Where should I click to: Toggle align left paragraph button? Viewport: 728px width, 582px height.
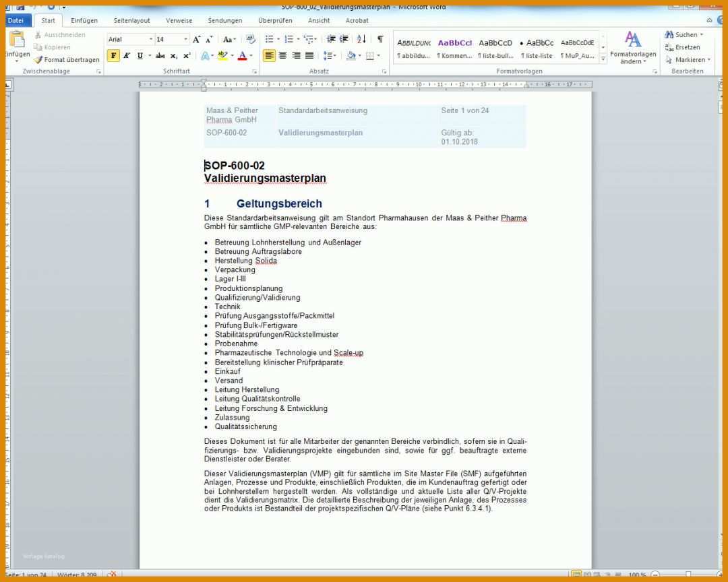(x=269, y=56)
